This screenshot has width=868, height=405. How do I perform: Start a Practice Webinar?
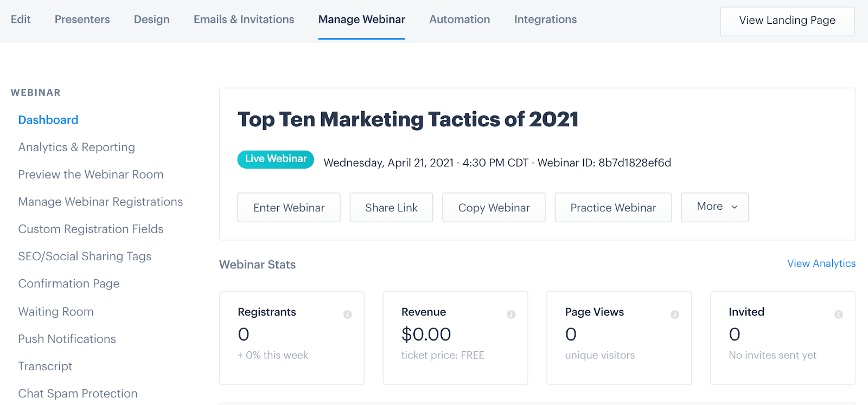pos(613,208)
